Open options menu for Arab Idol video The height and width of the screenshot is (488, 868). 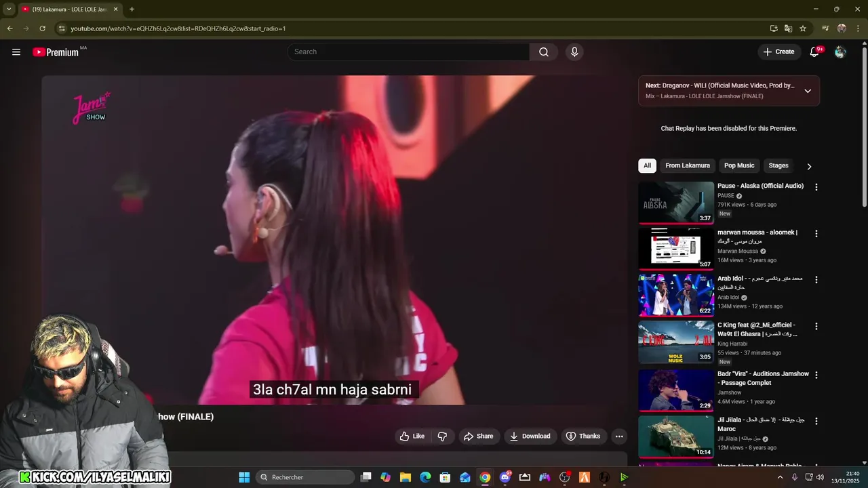816,280
